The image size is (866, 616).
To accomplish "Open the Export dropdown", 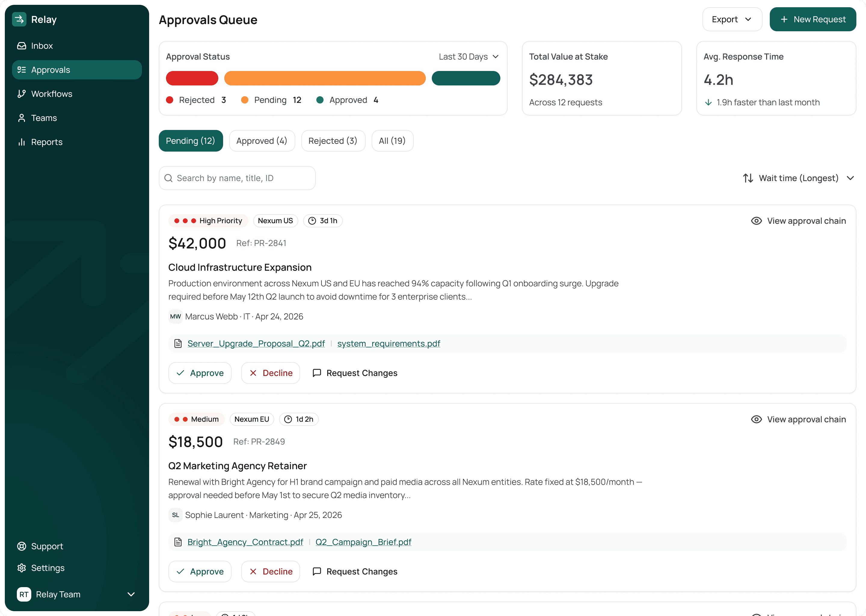I will 732,19.
